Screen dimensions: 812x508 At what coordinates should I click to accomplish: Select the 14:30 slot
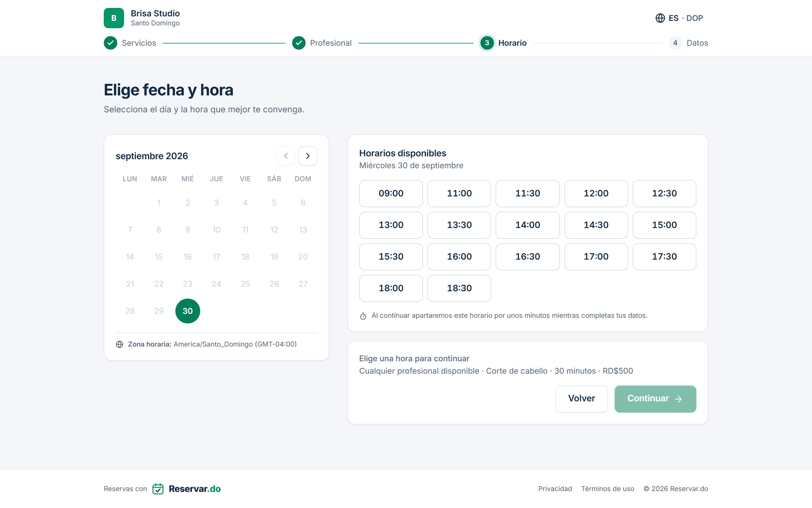click(x=596, y=225)
